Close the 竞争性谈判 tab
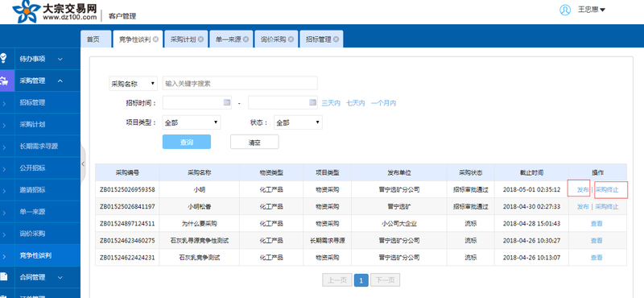The width and height of the screenshot is (644, 298). 155,39
